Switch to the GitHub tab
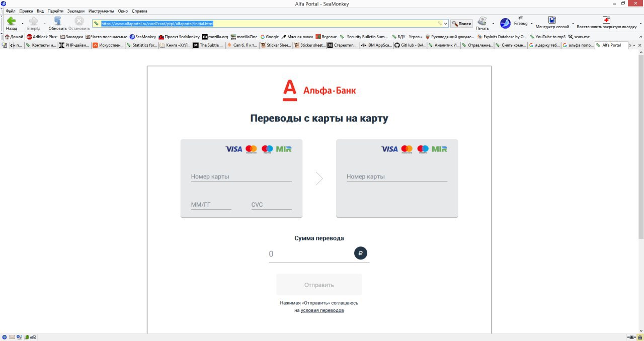This screenshot has height=341, width=644. (x=410, y=45)
